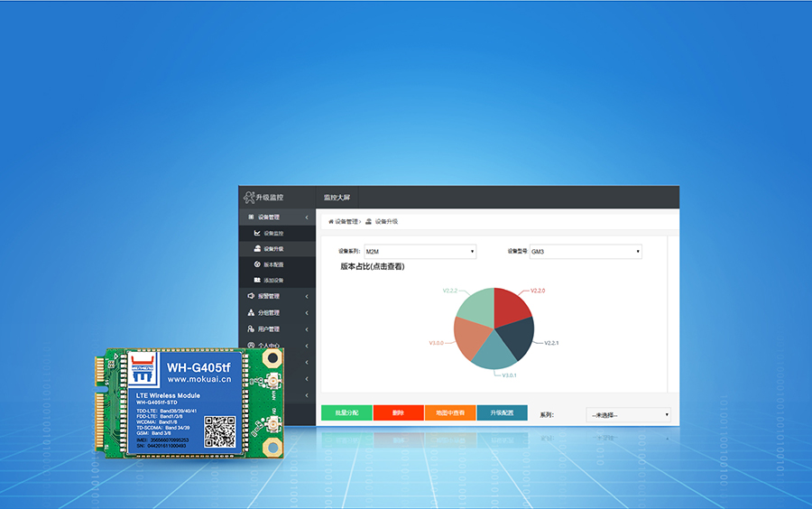Click the 报警管理 speaker icon
Viewport: 812px width, 509px height.
point(251,296)
